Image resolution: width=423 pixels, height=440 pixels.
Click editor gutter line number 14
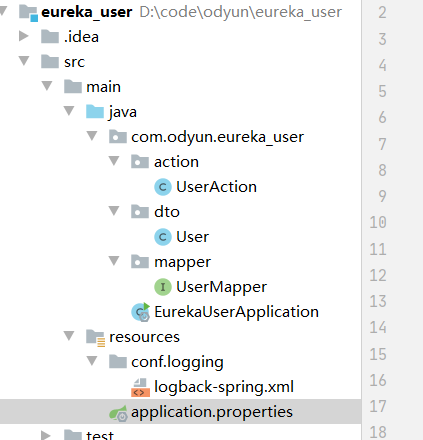tap(378, 327)
